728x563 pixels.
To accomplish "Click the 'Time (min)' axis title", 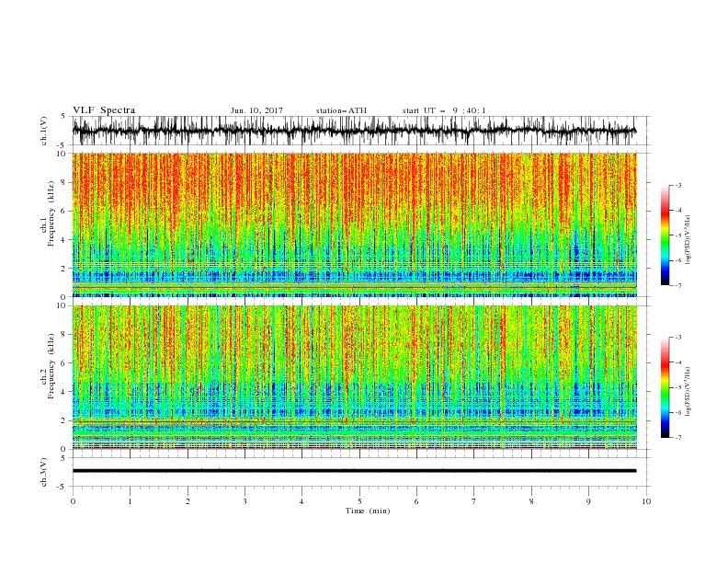I will 368,511.
